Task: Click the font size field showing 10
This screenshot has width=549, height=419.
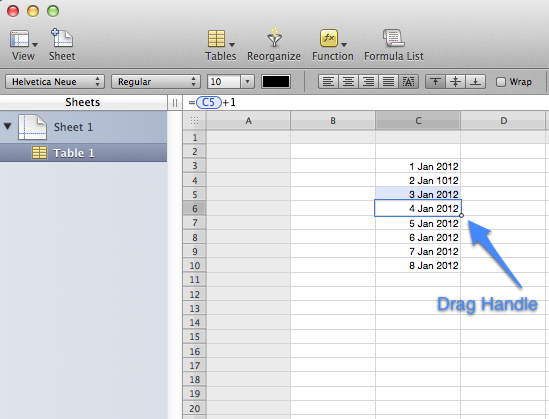Action: [x=224, y=82]
